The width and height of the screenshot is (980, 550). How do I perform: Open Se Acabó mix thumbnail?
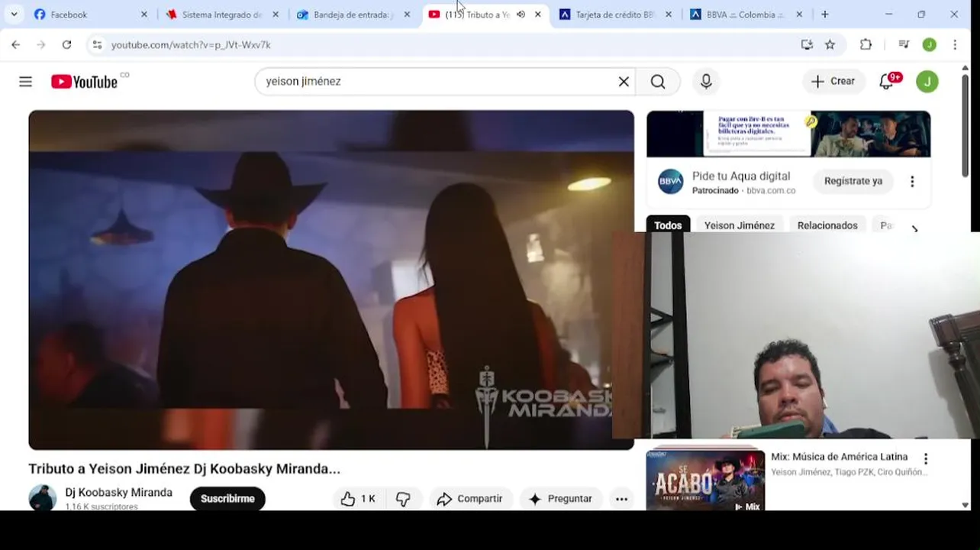pyautogui.click(x=705, y=480)
